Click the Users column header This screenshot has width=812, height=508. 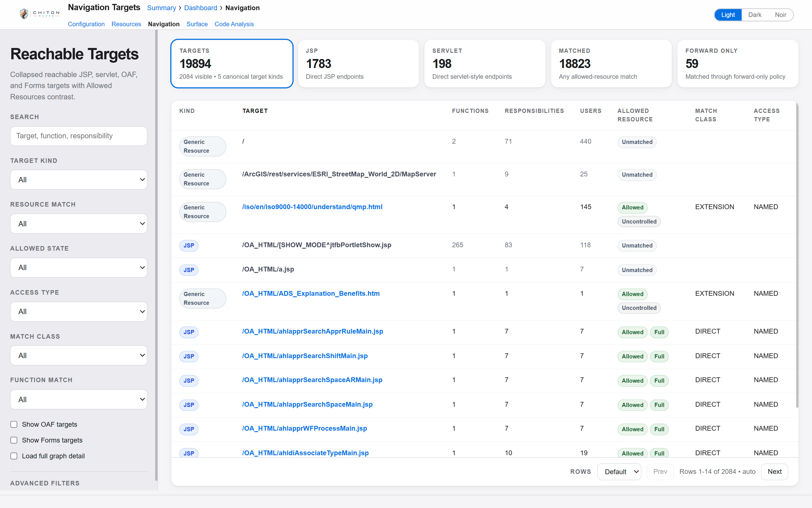coord(591,111)
